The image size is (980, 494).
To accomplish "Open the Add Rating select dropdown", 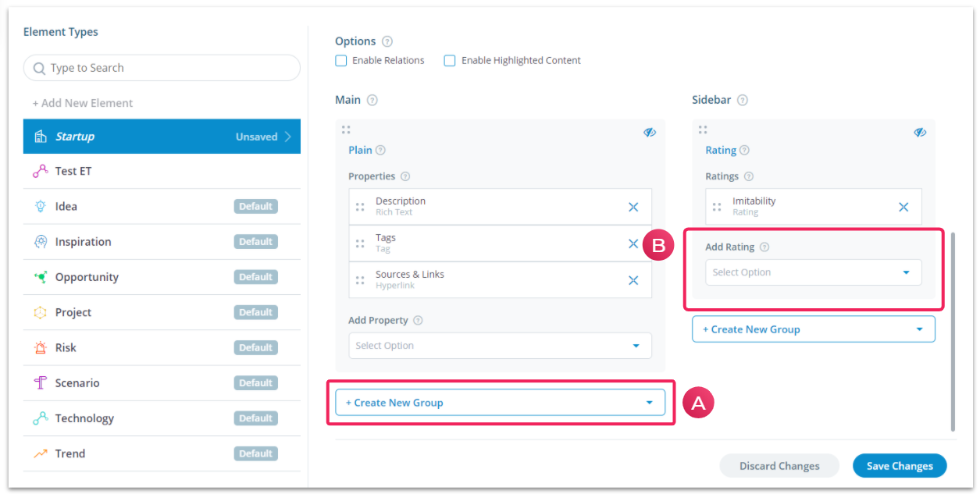I will pos(813,272).
